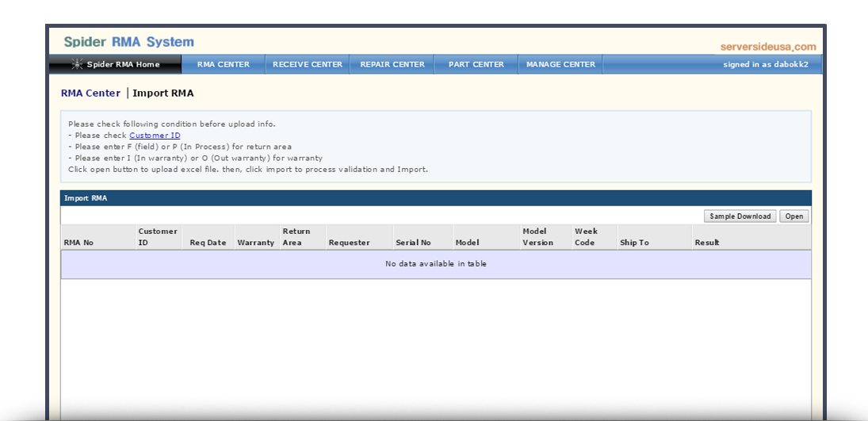
Task: Sort table by Week Code column
Action: pyautogui.click(x=595, y=237)
